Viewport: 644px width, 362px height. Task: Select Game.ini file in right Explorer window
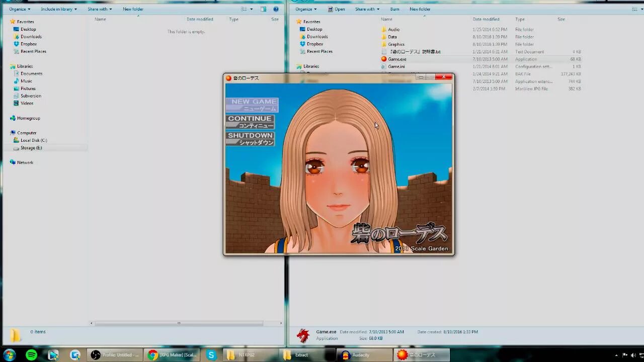(x=393, y=66)
